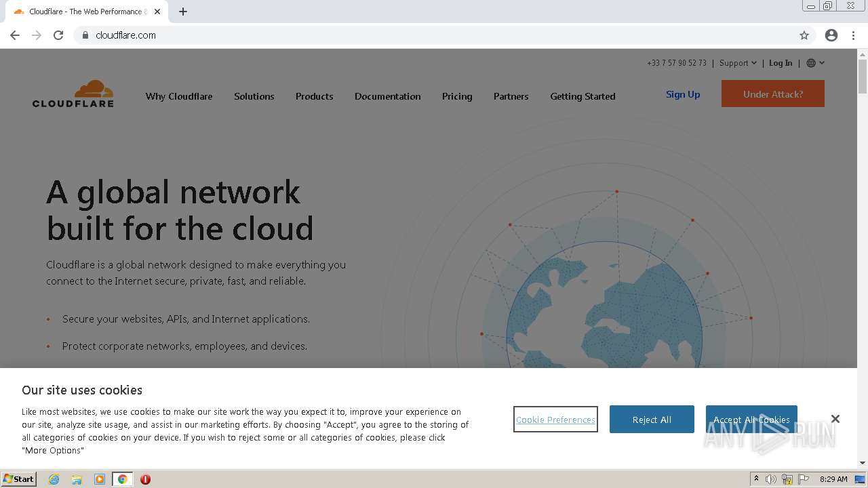The height and width of the screenshot is (488, 868).
Task: Click the Windows Start button
Action: pos(18,479)
